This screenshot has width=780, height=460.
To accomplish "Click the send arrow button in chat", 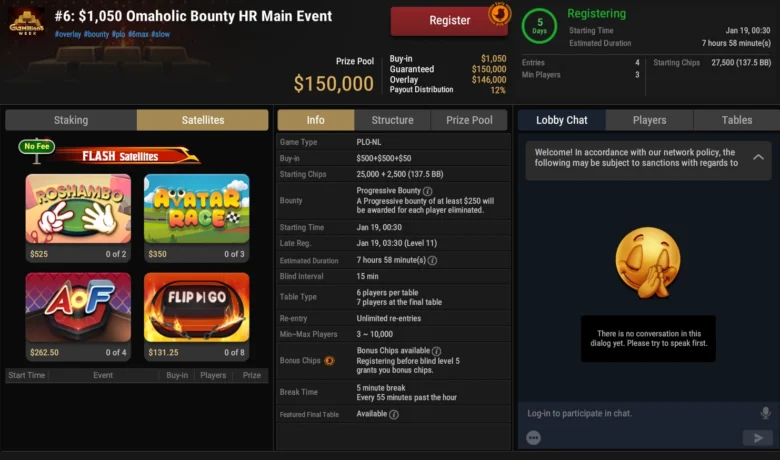I will point(758,438).
